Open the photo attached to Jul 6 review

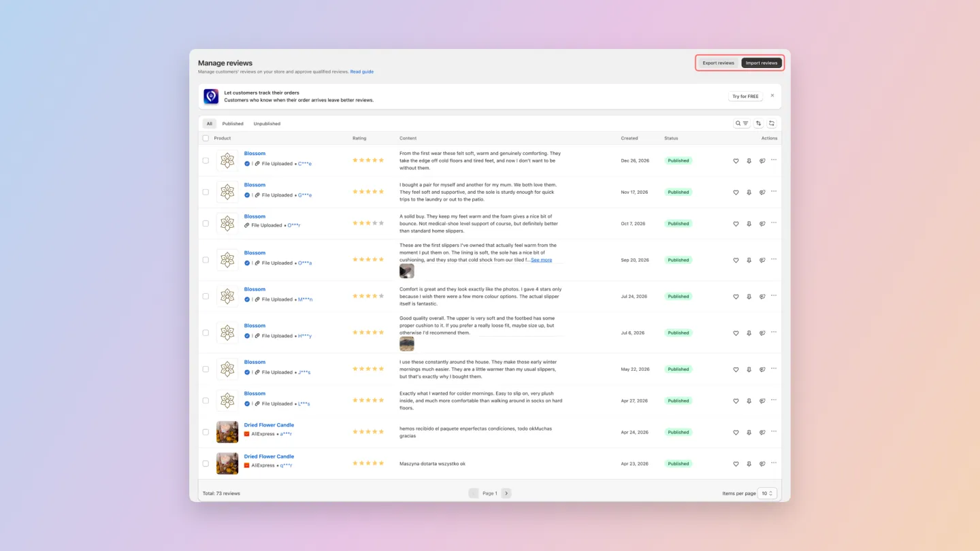407,344
